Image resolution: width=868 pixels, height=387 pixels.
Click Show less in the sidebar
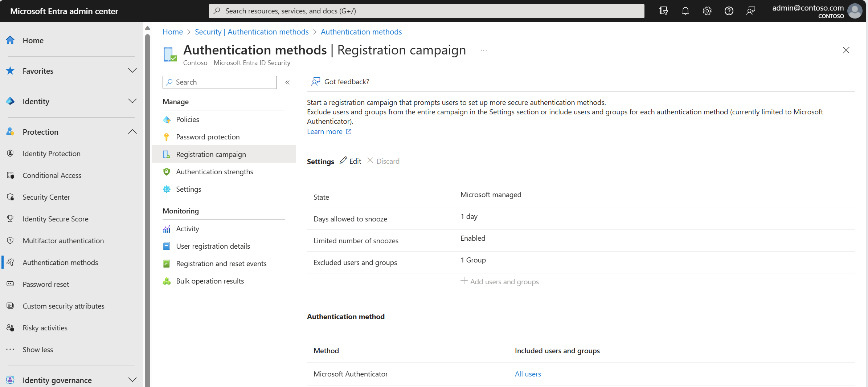(38, 349)
